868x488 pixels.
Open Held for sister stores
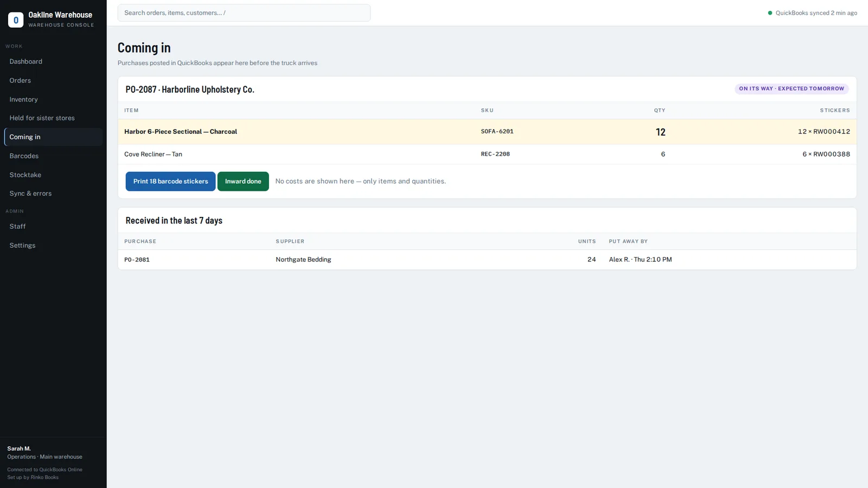click(x=53, y=118)
